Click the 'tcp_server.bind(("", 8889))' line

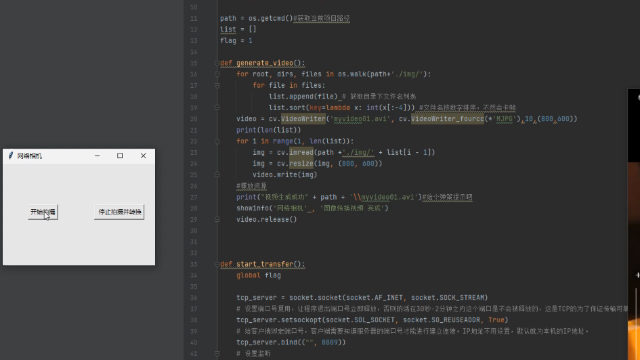[x=291, y=342]
